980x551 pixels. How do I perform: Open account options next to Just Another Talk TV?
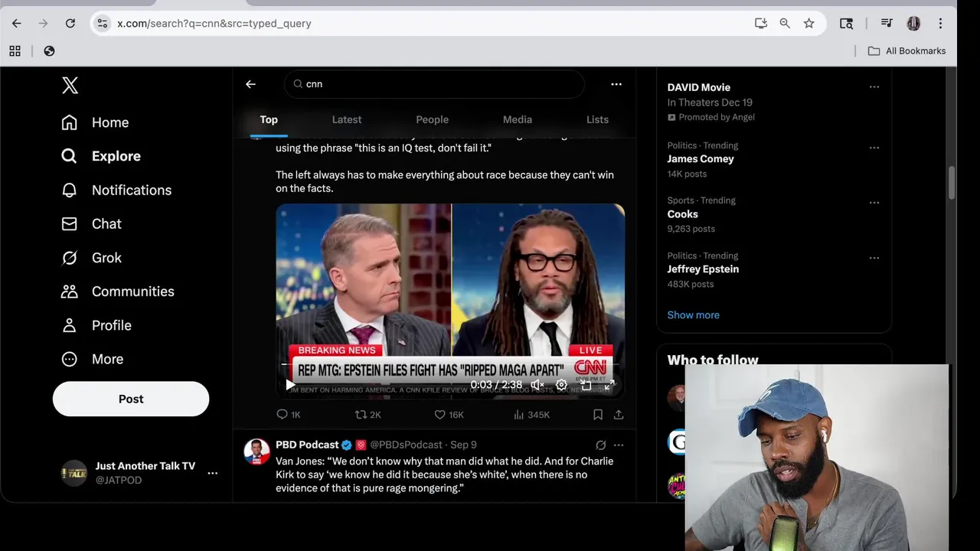pos(212,473)
